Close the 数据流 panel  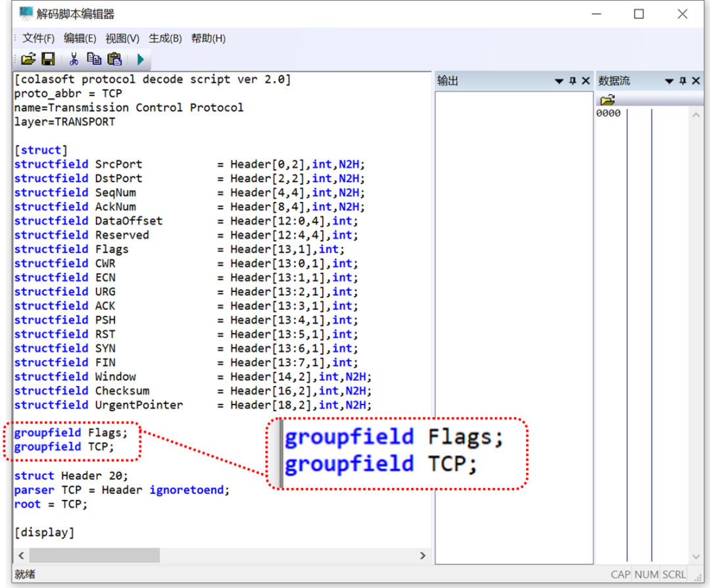pyautogui.click(x=696, y=81)
